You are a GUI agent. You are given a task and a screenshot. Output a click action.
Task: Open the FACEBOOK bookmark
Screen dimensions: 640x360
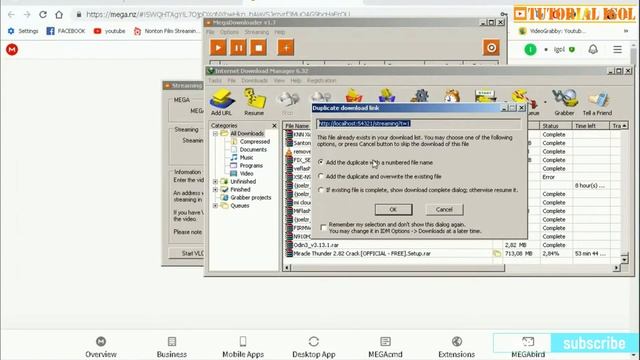pyautogui.click(x=66, y=31)
